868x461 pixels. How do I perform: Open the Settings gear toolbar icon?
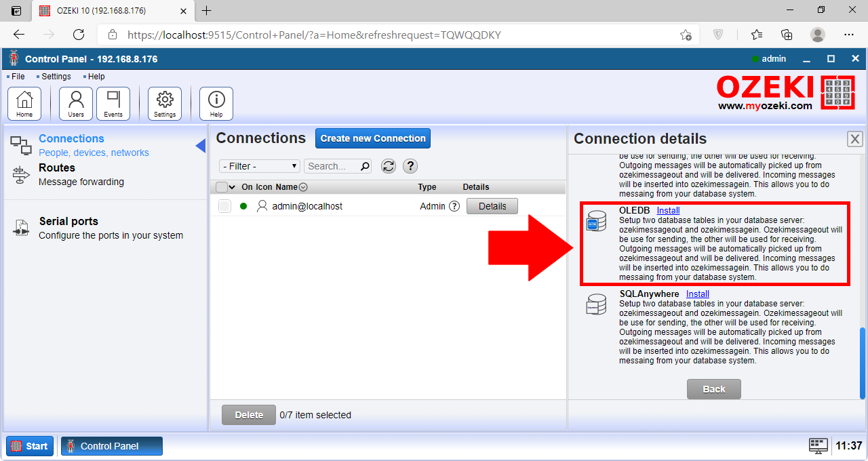[x=165, y=104]
